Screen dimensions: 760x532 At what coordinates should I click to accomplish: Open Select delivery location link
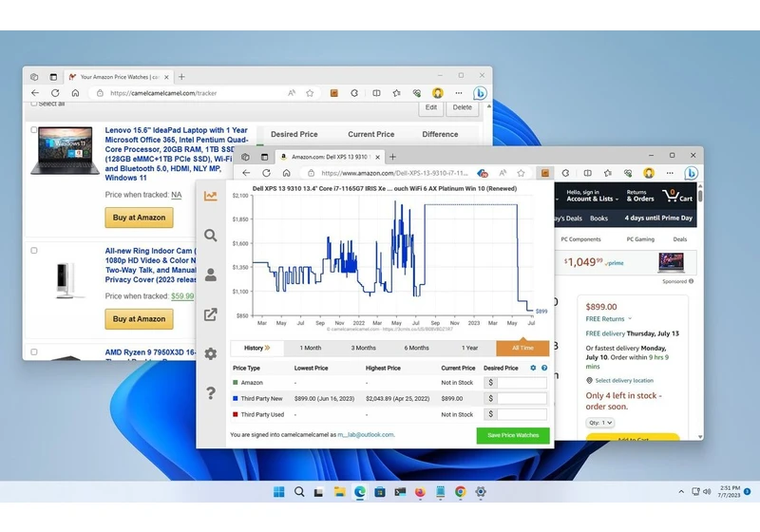(x=624, y=380)
